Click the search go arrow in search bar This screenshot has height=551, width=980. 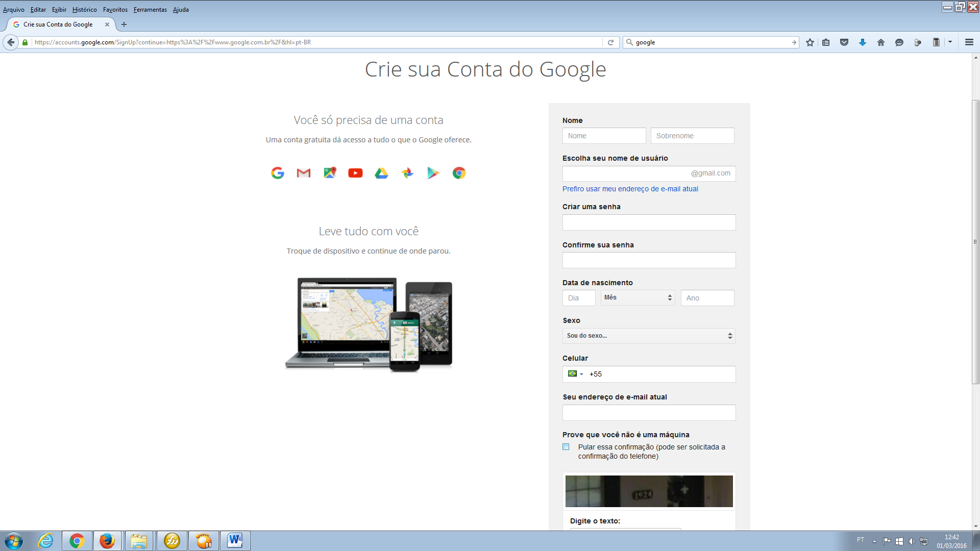click(794, 42)
